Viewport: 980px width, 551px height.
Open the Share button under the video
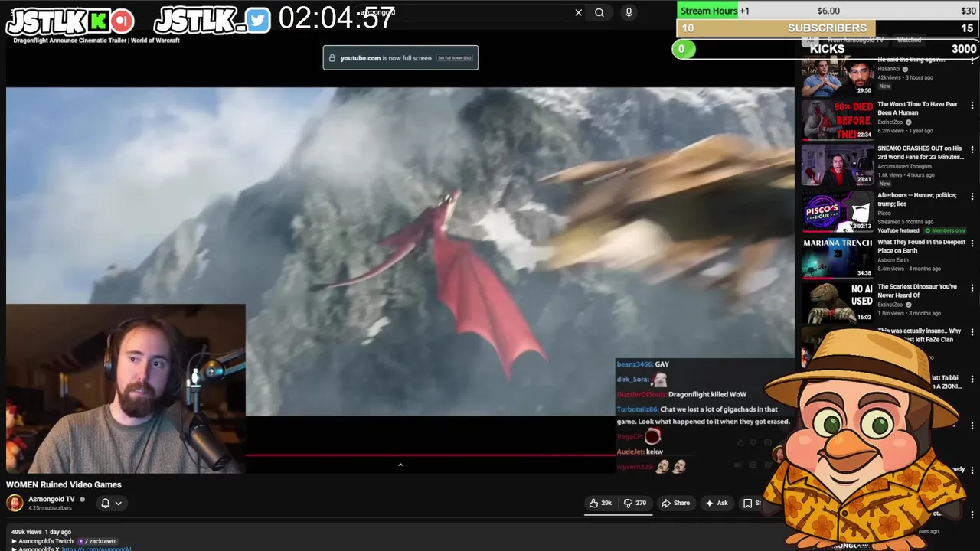pos(675,503)
